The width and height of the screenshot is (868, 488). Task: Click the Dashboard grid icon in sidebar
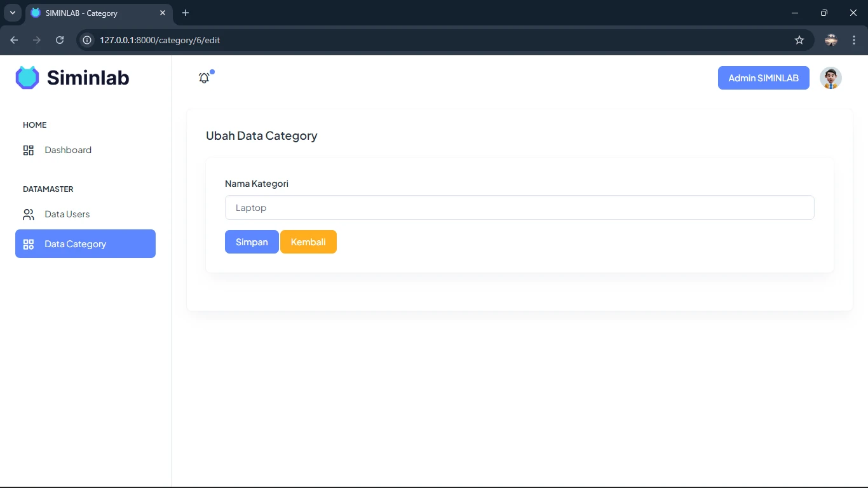tap(29, 151)
